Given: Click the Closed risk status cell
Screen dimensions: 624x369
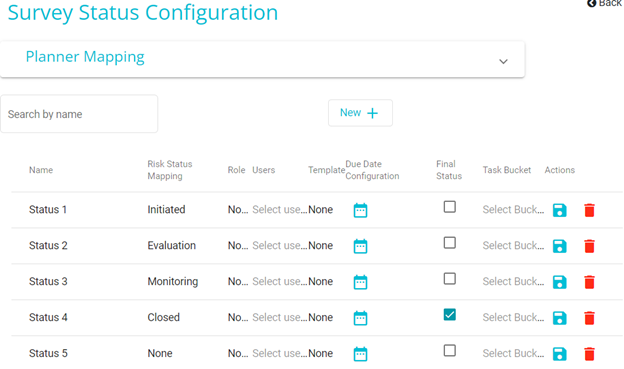Looking at the screenshot, I should tap(164, 317).
